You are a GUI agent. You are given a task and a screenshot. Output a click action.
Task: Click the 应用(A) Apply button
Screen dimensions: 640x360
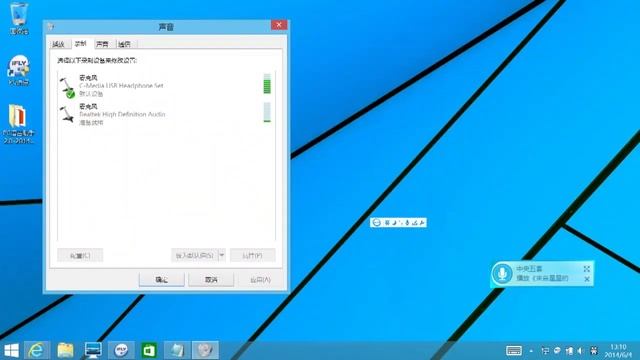pos(260,280)
